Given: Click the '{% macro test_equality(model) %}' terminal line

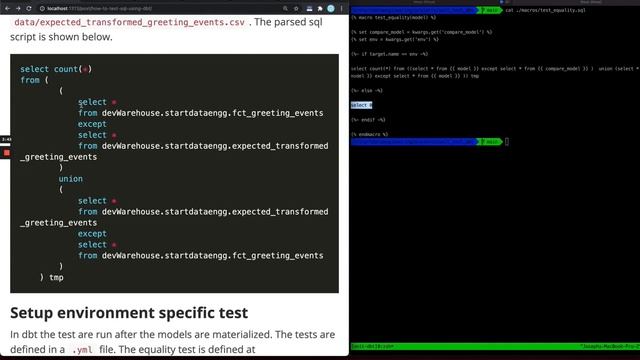Looking at the screenshot, I should click(x=393, y=18).
